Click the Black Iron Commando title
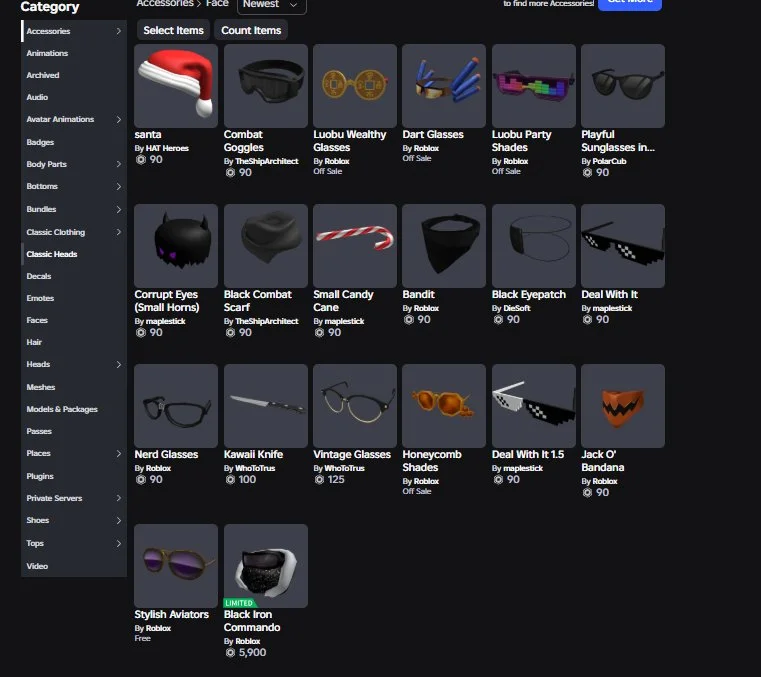This screenshot has height=677, width=761. coord(252,621)
